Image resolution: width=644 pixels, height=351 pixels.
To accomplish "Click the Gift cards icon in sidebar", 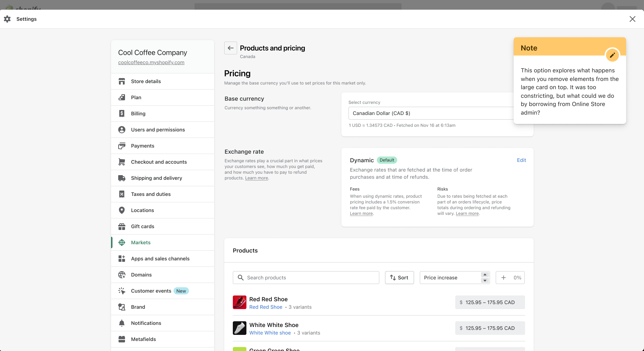I will pyautogui.click(x=122, y=226).
